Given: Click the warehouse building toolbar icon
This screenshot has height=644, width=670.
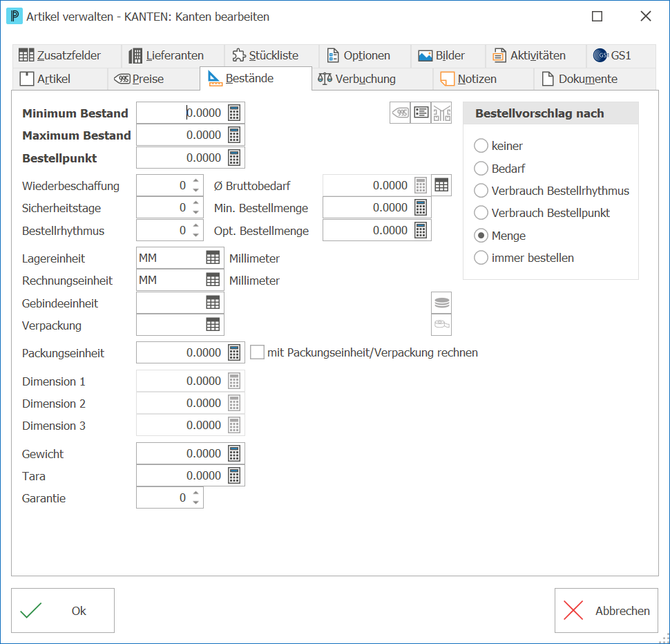Looking at the screenshot, I should (x=441, y=113).
